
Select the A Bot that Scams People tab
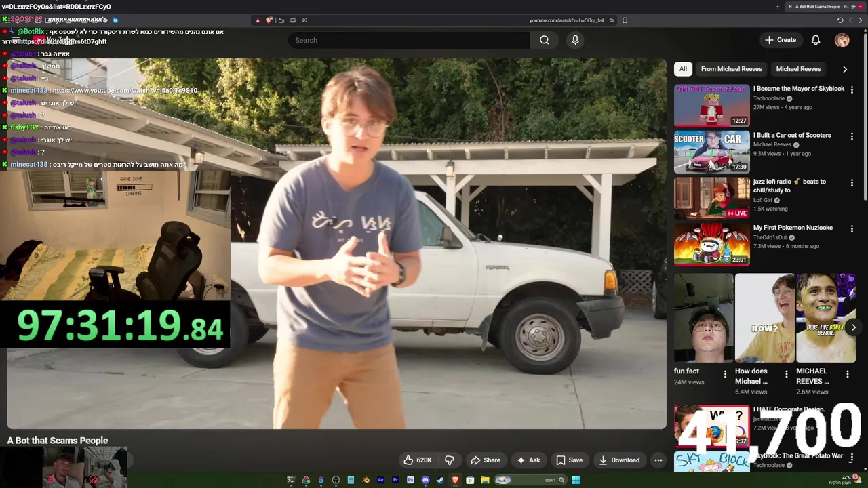[826, 7]
